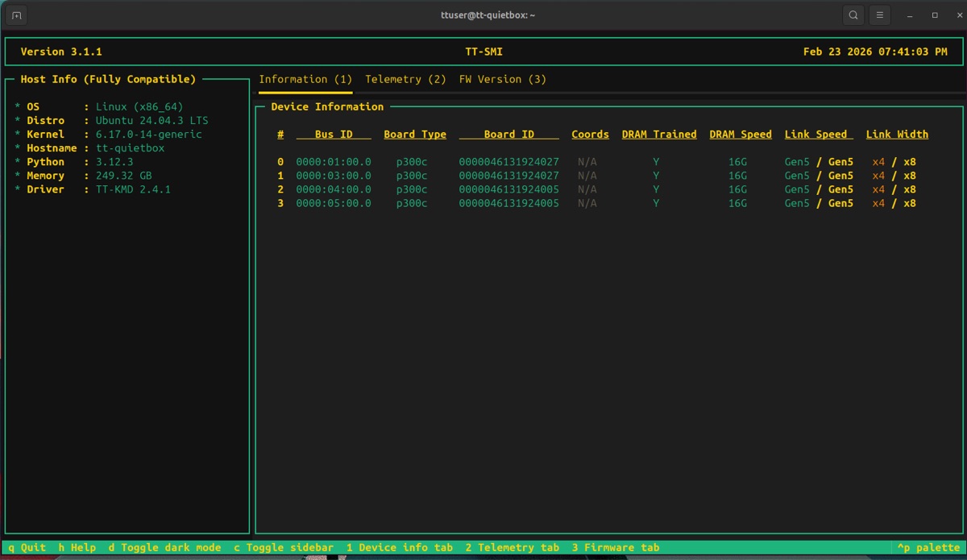Click the Board ID column header
Image resolution: width=967 pixels, height=560 pixels.
click(508, 135)
